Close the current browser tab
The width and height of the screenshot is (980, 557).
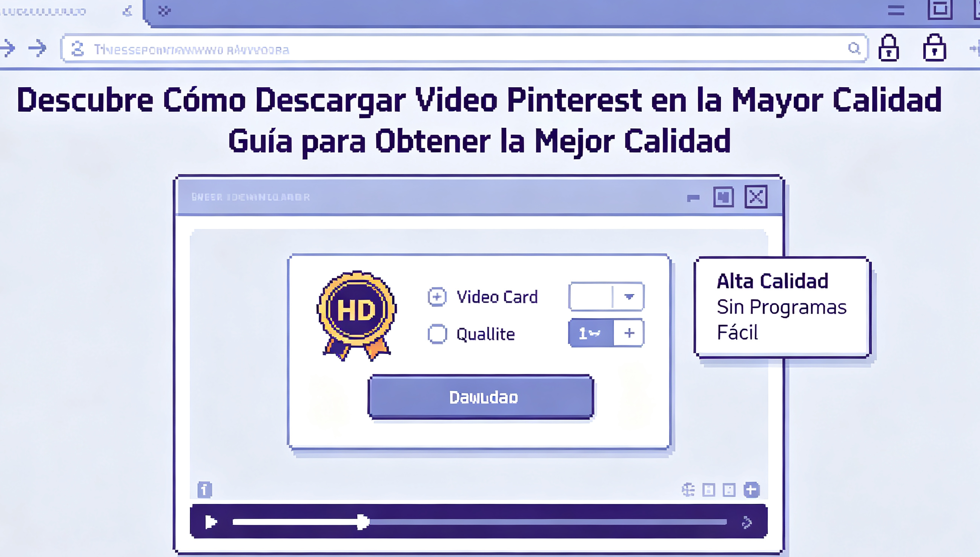pyautogui.click(x=127, y=11)
